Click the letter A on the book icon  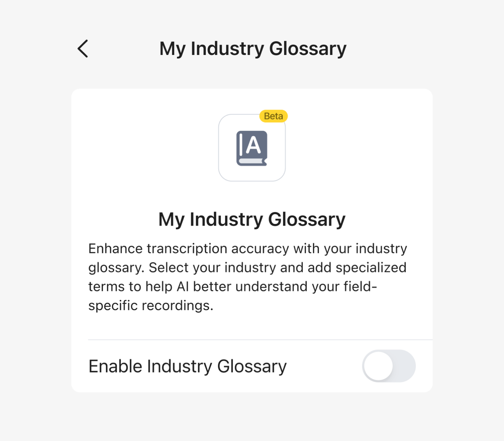[253, 145]
